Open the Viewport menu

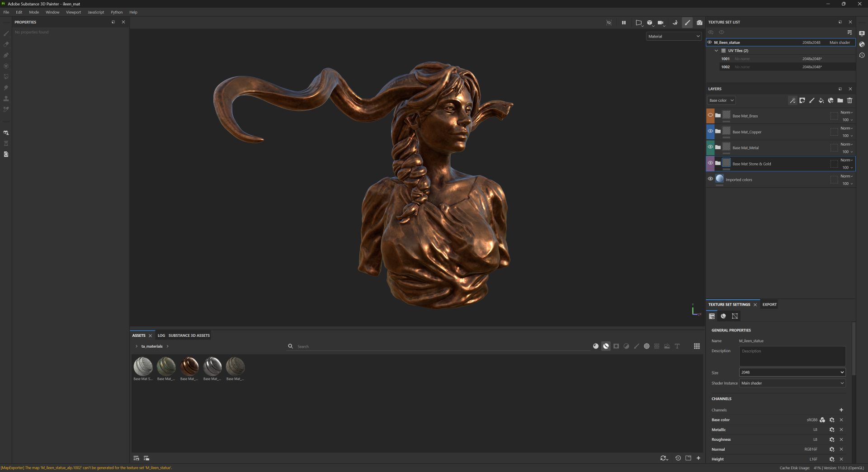coord(73,12)
